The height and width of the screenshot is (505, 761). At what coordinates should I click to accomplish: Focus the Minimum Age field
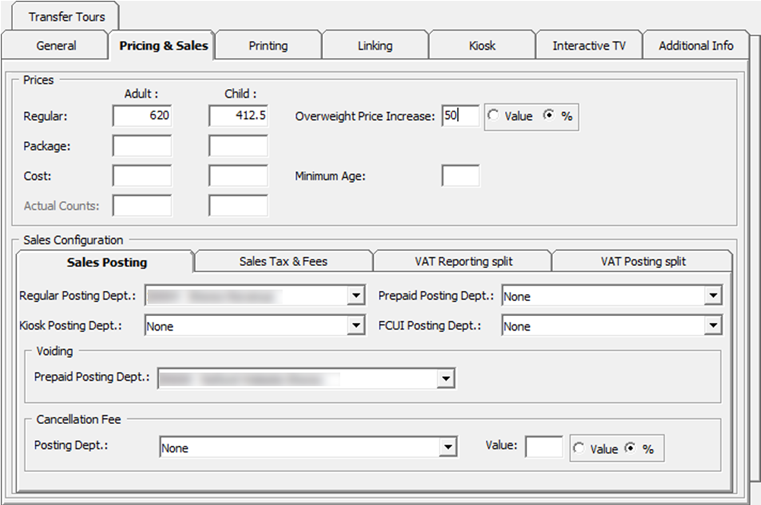461,176
